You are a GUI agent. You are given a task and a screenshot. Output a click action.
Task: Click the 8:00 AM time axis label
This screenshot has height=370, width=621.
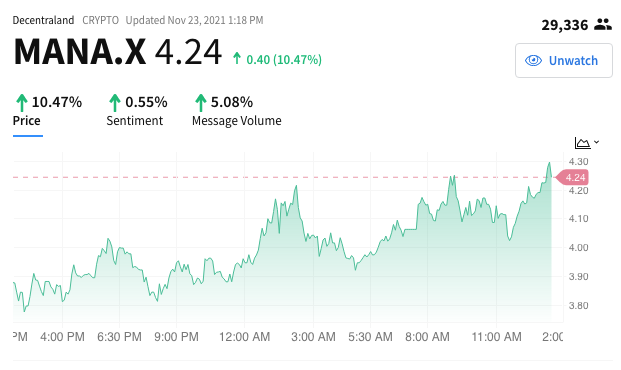427,337
